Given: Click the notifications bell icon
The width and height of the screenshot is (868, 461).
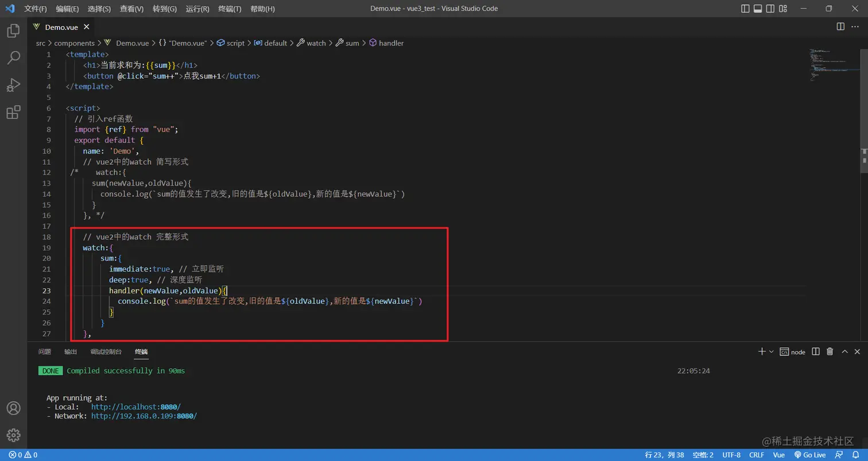Looking at the screenshot, I should (x=855, y=454).
